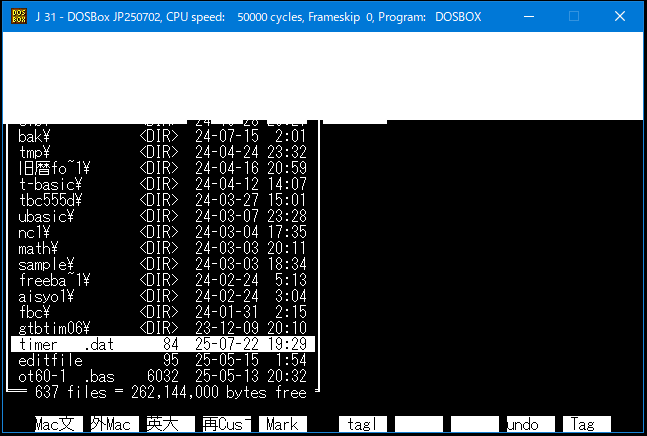Click the Mark function key label

[x=282, y=424]
